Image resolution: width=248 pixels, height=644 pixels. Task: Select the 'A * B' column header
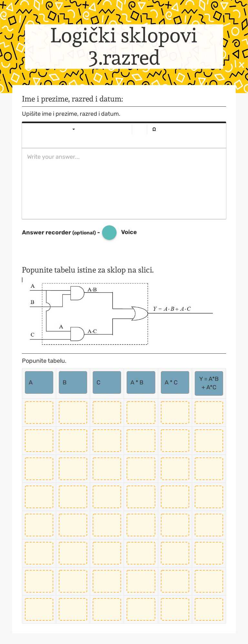(141, 382)
